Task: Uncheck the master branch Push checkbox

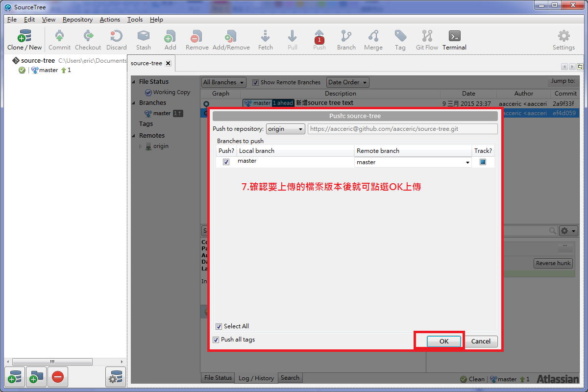Action: (x=226, y=162)
